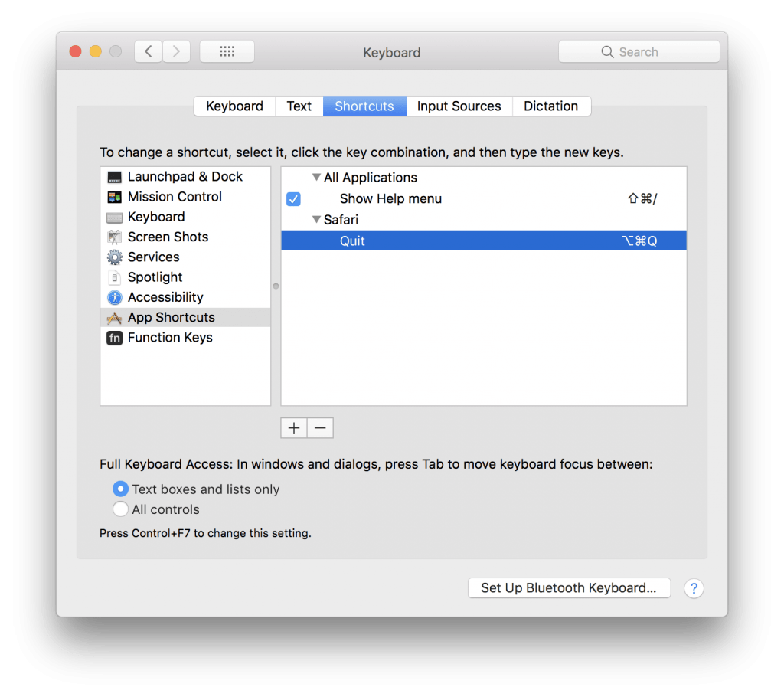This screenshot has width=784, height=697.
Task: Click Set Up Bluetooth Keyboard button
Action: click(569, 588)
